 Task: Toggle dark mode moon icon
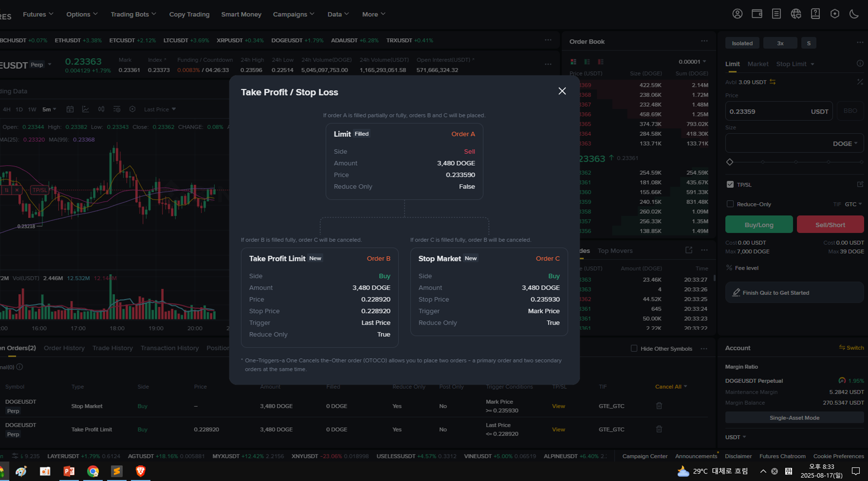854,14
